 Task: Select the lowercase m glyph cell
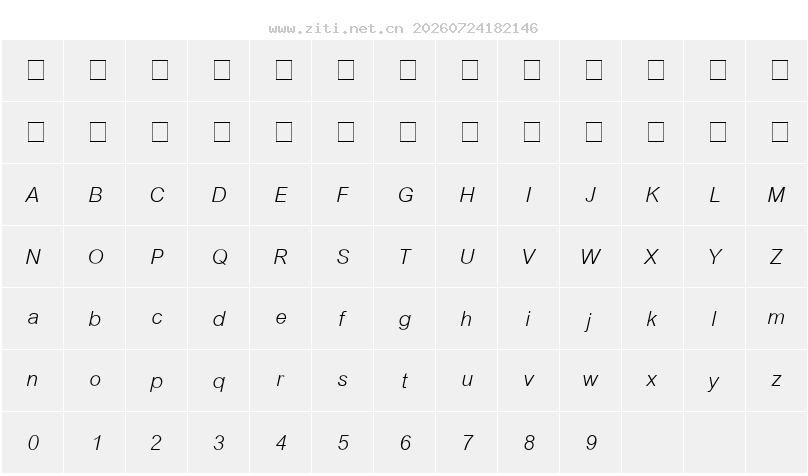[x=777, y=318]
